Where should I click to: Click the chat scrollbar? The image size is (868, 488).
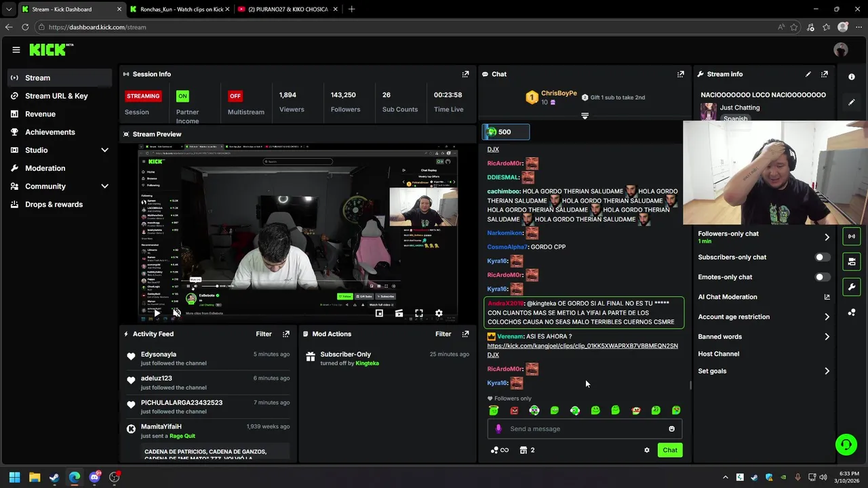pos(690,385)
